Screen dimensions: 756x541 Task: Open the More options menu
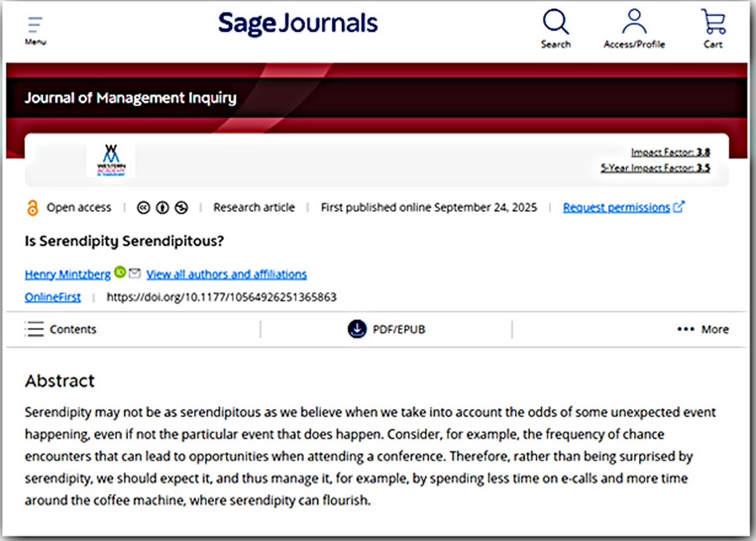(702, 329)
